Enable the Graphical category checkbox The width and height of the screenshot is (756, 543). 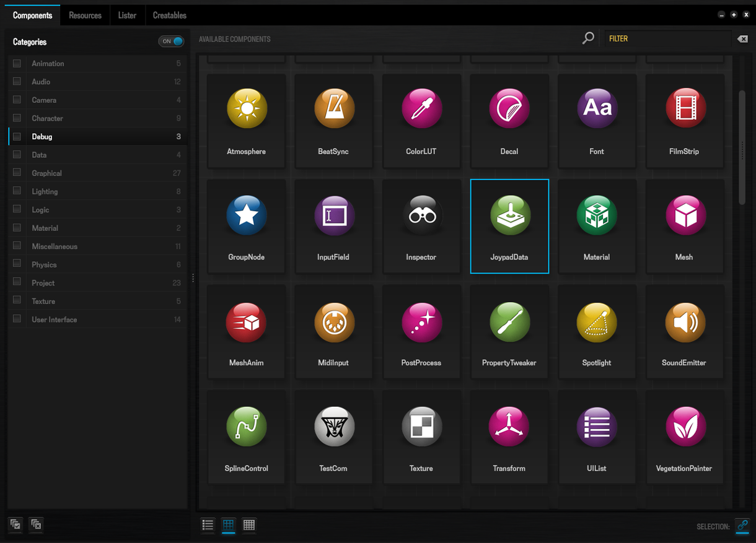17,173
